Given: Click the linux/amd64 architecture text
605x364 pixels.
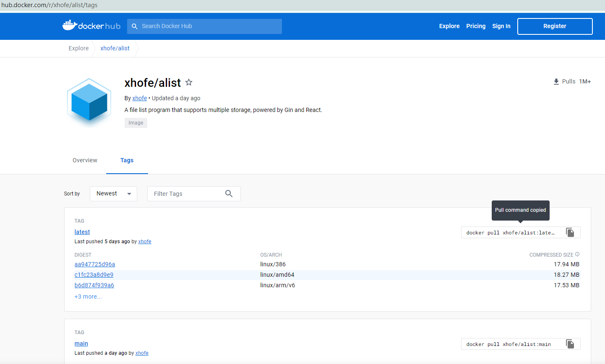Looking at the screenshot, I should coord(277,275).
